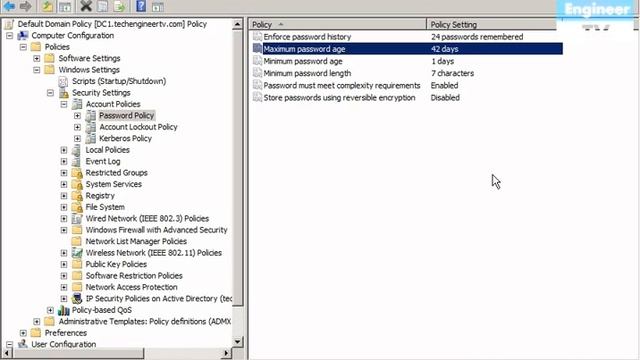
Task: Click the Kerberos Policy icon
Action: (91, 138)
